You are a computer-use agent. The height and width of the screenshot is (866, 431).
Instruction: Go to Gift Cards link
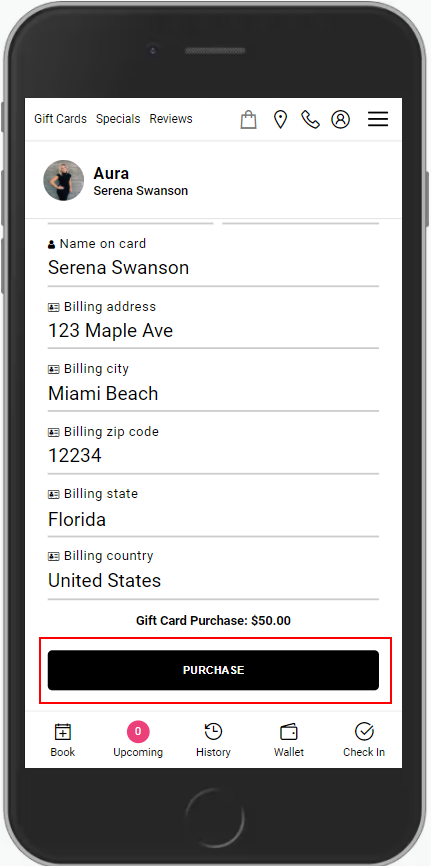(60, 119)
